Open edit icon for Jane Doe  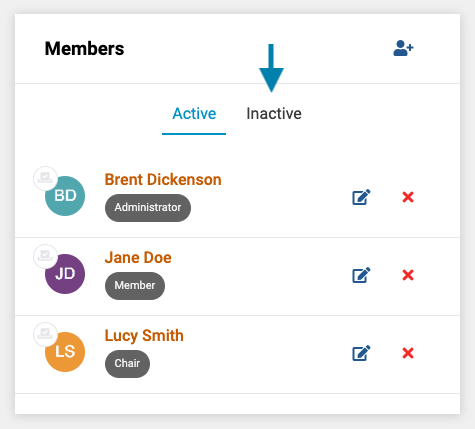[361, 275]
